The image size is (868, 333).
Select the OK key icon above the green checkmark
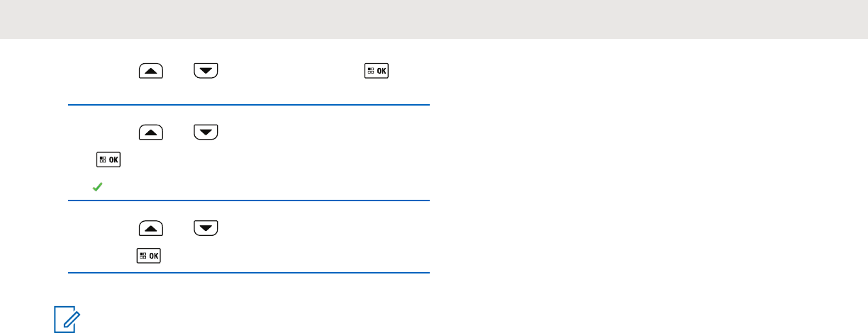pos(108,160)
